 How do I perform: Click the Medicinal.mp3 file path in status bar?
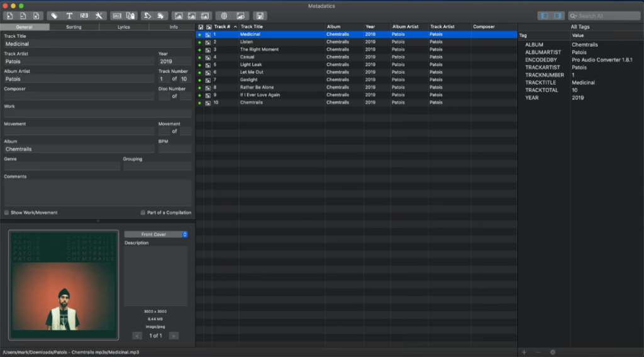click(71, 352)
